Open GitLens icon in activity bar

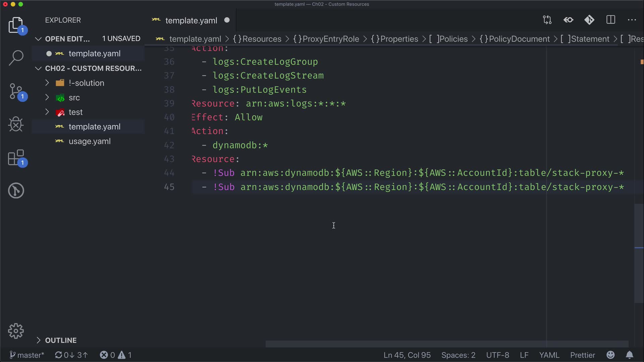(x=16, y=190)
